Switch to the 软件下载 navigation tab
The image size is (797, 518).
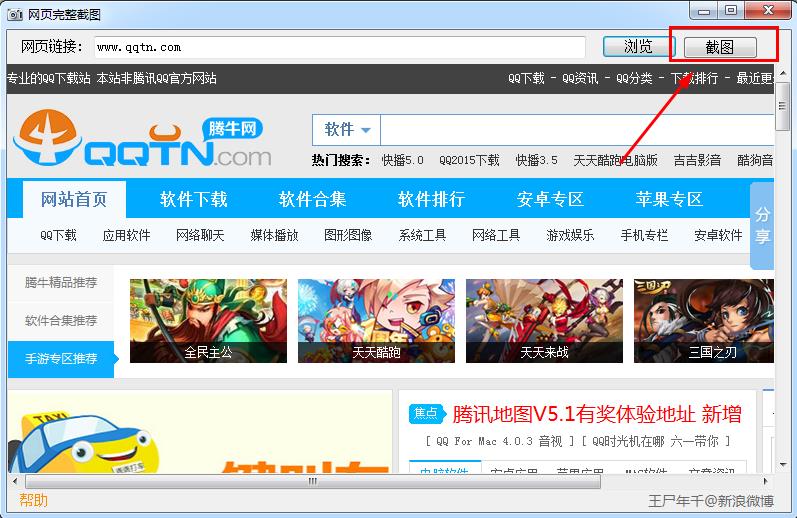pos(194,199)
